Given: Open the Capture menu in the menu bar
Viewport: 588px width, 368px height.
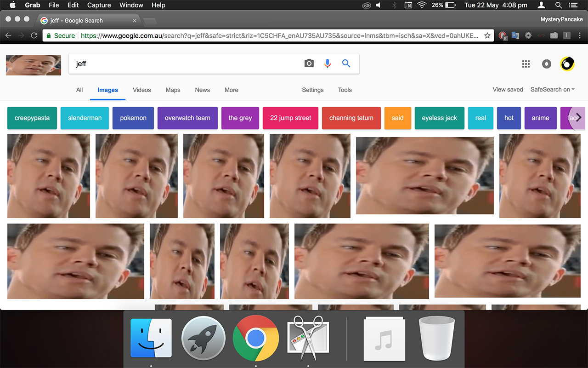Looking at the screenshot, I should pos(99,5).
